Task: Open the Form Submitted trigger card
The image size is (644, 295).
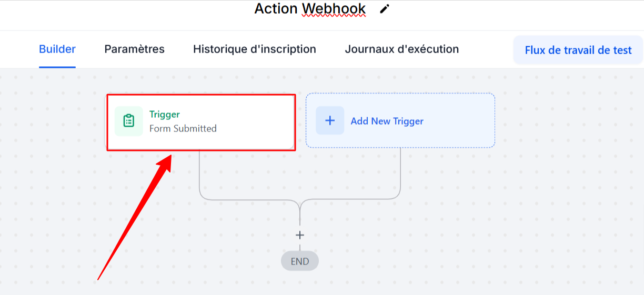Action: point(201,123)
